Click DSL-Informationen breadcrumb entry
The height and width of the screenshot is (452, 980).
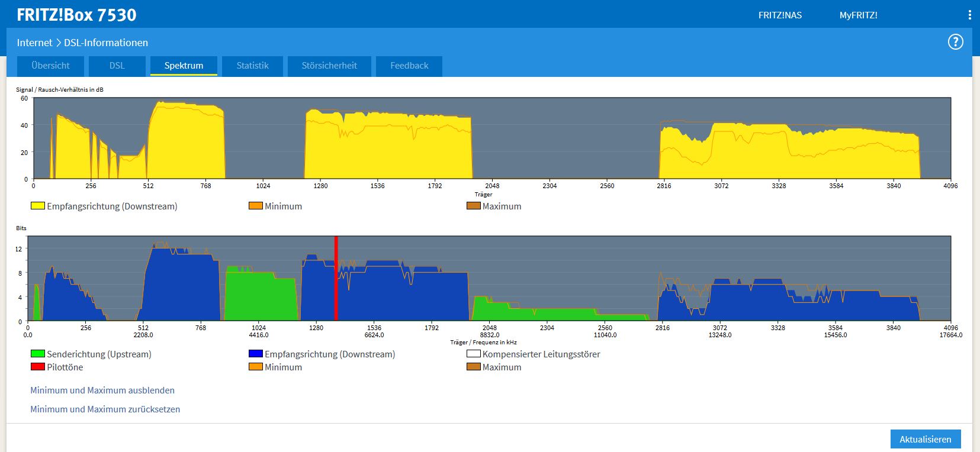(x=106, y=43)
